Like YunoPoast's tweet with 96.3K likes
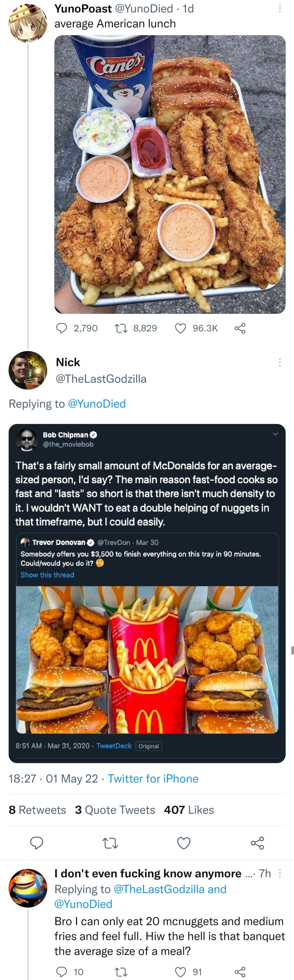The height and width of the screenshot is (980, 294). click(x=180, y=328)
